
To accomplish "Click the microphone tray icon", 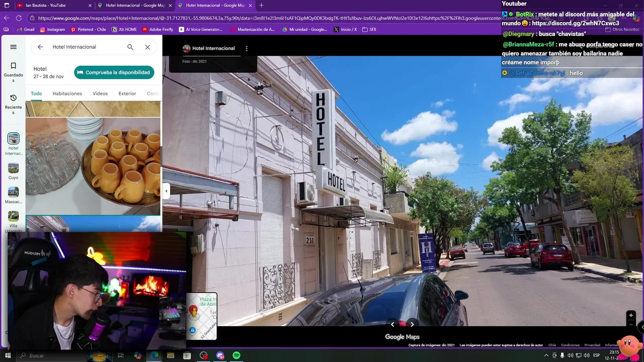I will (x=562, y=355).
